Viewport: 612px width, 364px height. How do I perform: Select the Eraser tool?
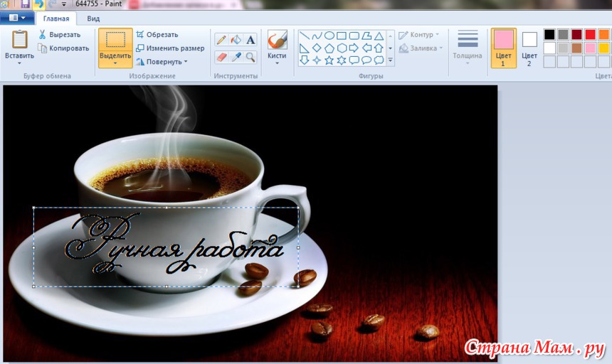[x=221, y=57]
